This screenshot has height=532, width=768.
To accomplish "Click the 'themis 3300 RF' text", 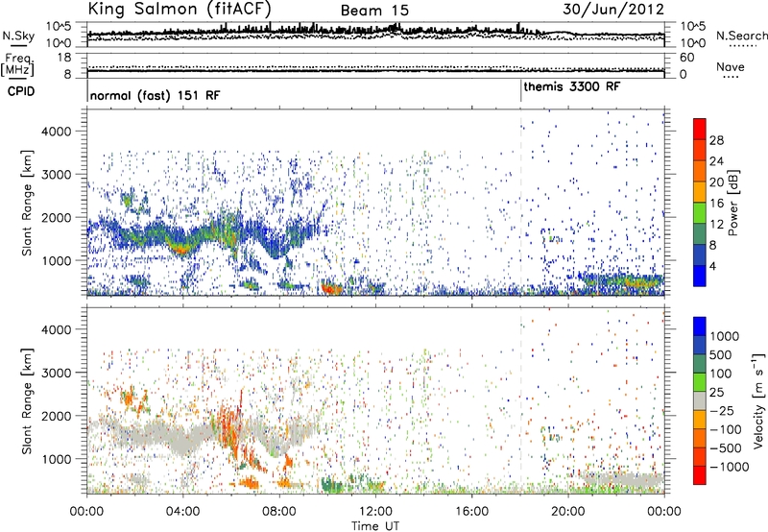I will [x=571, y=86].
